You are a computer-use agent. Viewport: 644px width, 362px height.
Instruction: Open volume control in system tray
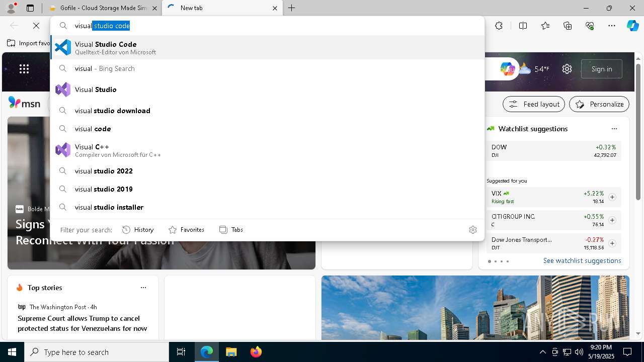579,352
